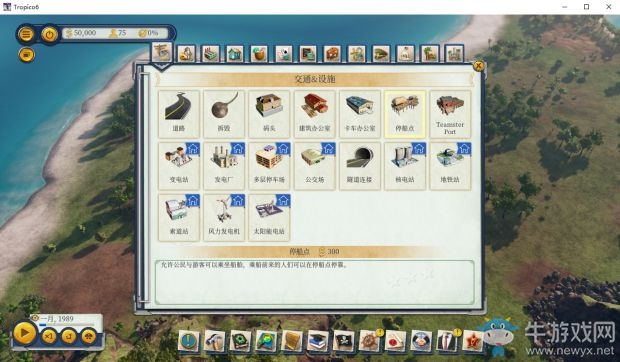This screenshot has width=620, height=362.
Task: Open the graduation cap research icon
Action: [318, 341]
